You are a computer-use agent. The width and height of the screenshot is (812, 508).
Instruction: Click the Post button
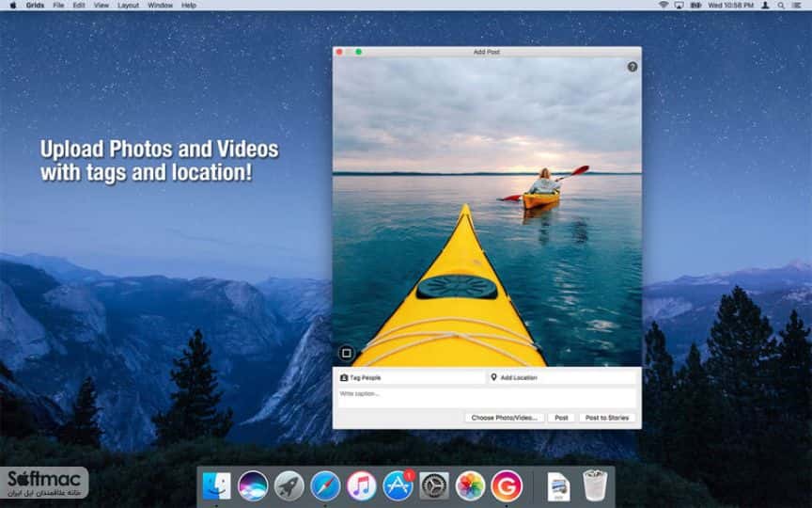(x=561, y=418)
